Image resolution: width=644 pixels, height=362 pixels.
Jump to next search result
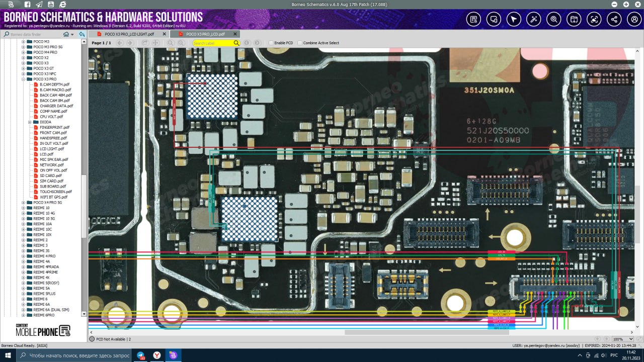[257, 43]
